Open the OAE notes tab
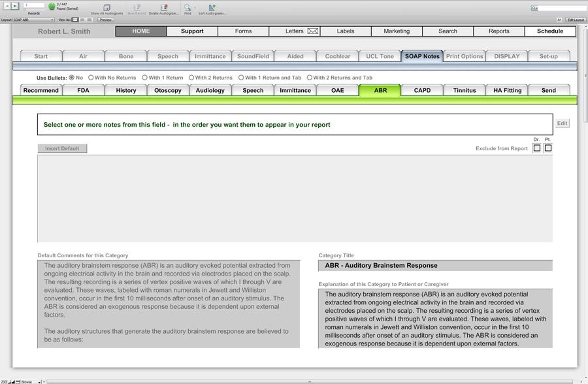Image resolution: width=588 pixels, height=384 pixels. coord(338,90)
